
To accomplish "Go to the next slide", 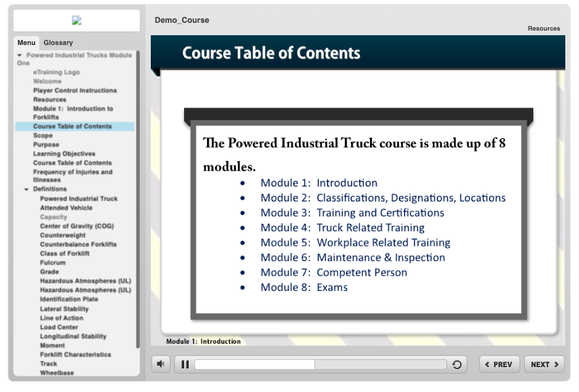I will [x=544, y=365].
